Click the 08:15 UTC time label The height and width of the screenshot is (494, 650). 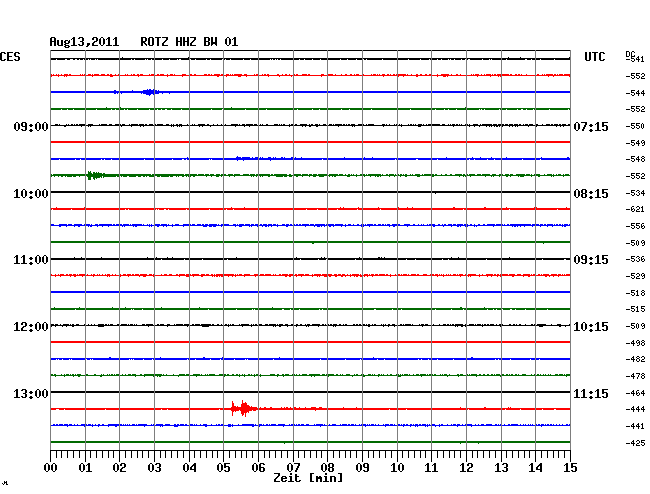591,194
